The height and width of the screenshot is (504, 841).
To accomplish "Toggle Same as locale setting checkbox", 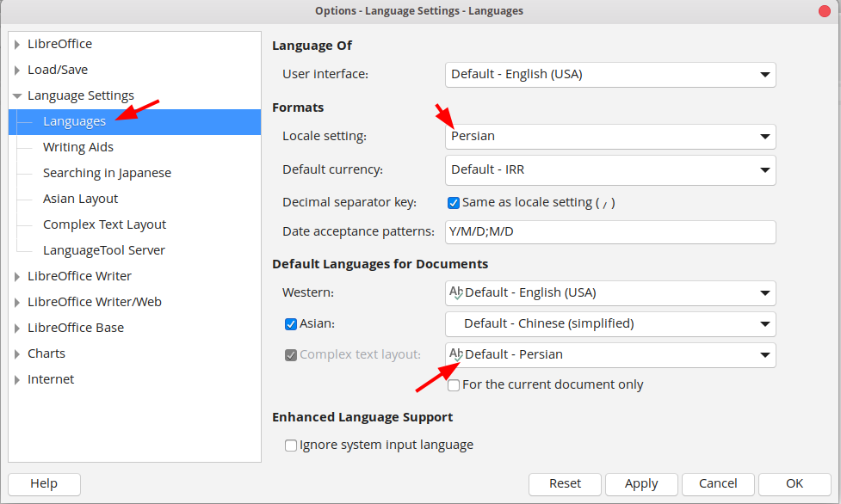I will pyautogui.click(x=454, y=203).
